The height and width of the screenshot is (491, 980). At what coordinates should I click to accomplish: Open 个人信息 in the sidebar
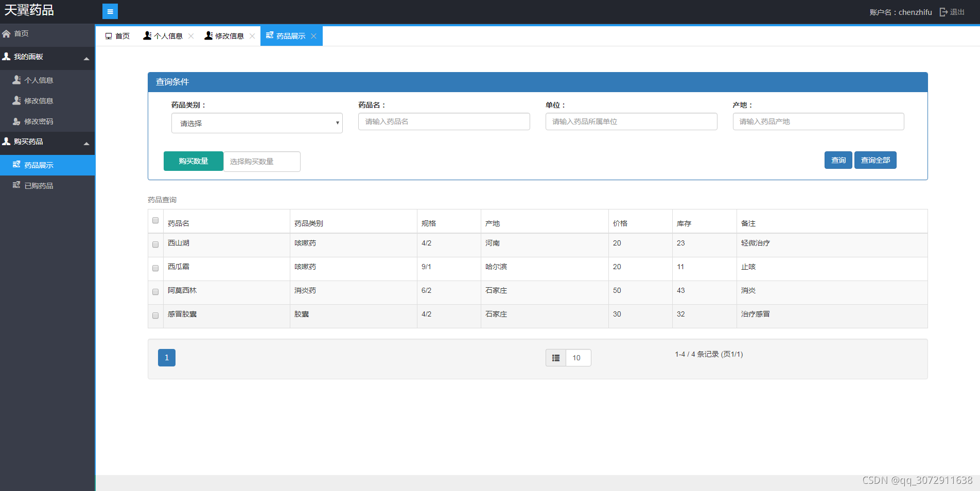pos(47,80)
